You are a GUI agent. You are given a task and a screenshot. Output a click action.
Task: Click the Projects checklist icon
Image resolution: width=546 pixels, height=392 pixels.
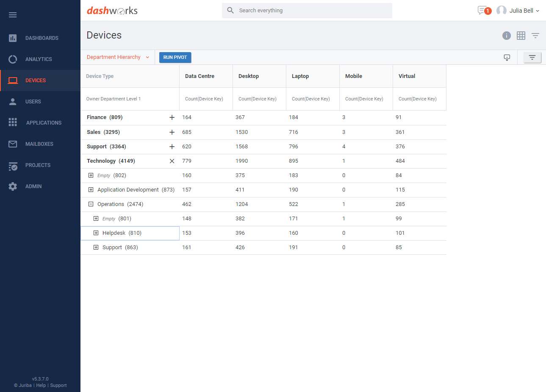click(13, 166)
